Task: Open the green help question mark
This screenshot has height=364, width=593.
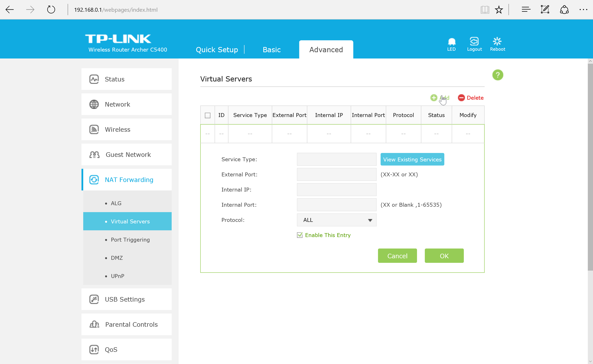Action: pyautogui.click(x=498, y=75)
